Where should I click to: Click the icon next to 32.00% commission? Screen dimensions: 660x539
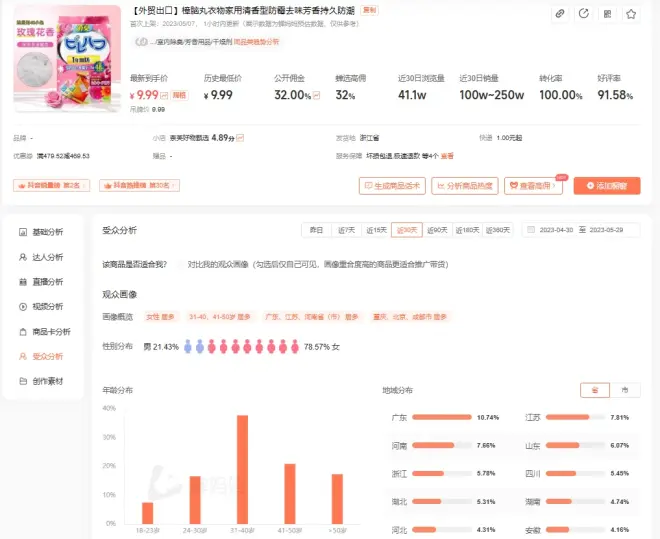pyautogui.click(x=317, y=96)
